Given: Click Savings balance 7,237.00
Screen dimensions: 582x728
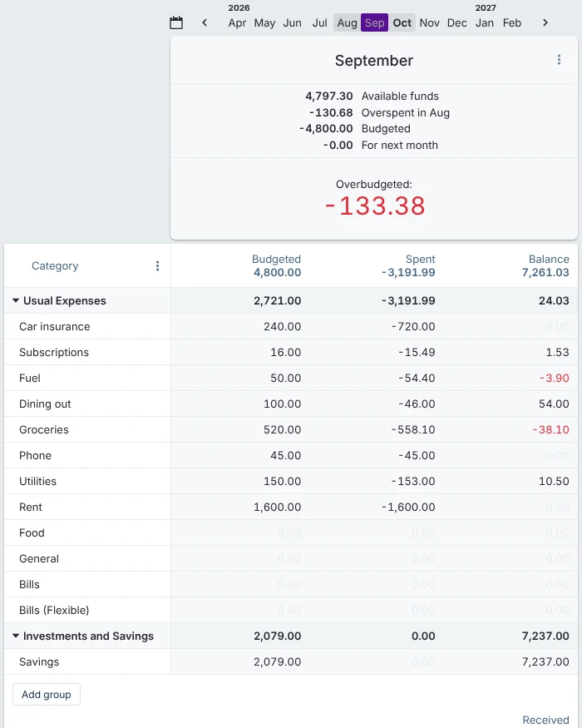Looking at the screenshot, I should point(545,662).
